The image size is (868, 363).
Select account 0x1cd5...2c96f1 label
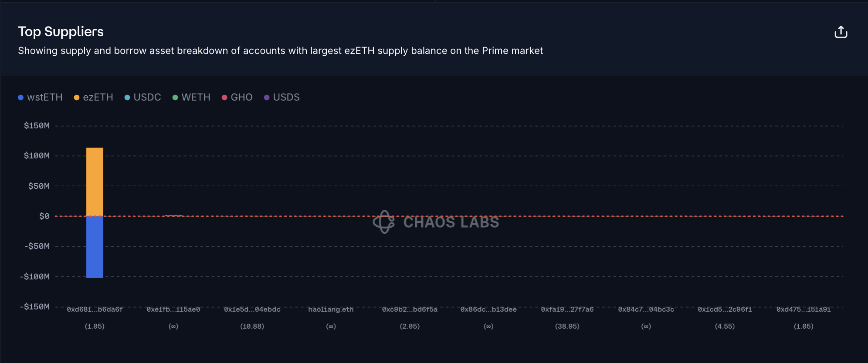point(725,309)
